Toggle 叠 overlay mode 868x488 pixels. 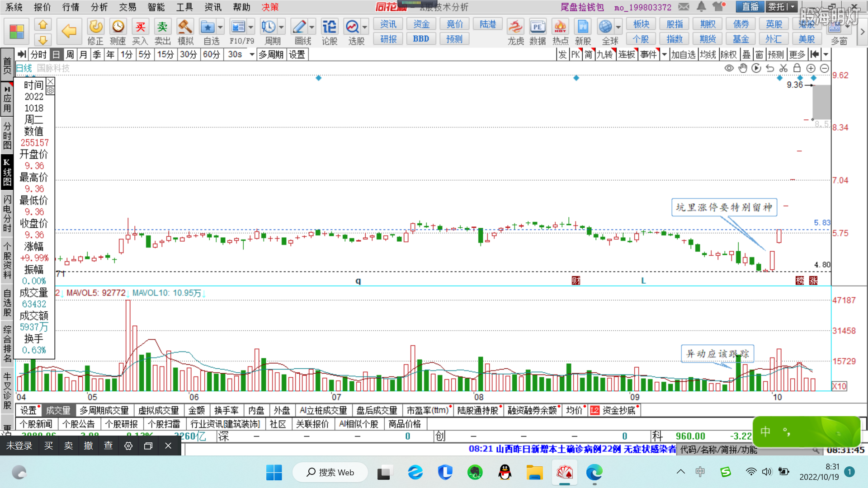746,55
